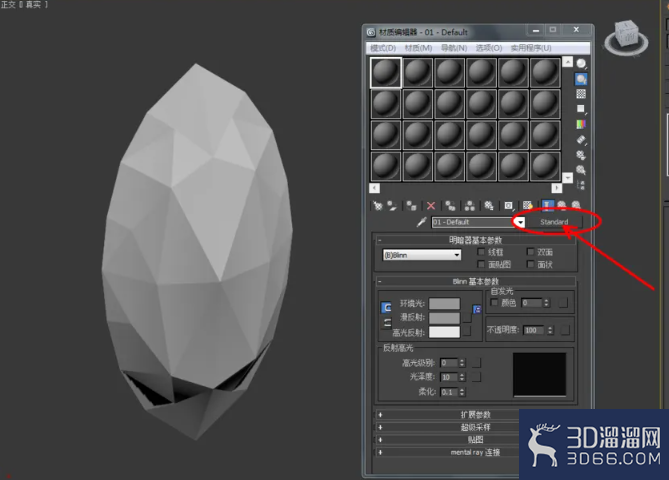669x480 pixels.
Task: Toggle the checker Background icon
Action: (581, 94)
